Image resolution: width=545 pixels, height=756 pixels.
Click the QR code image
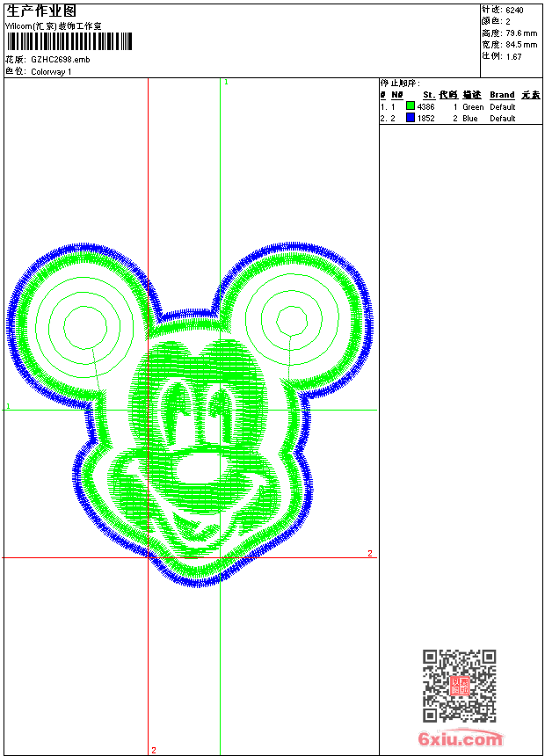(x=459, y=686)
